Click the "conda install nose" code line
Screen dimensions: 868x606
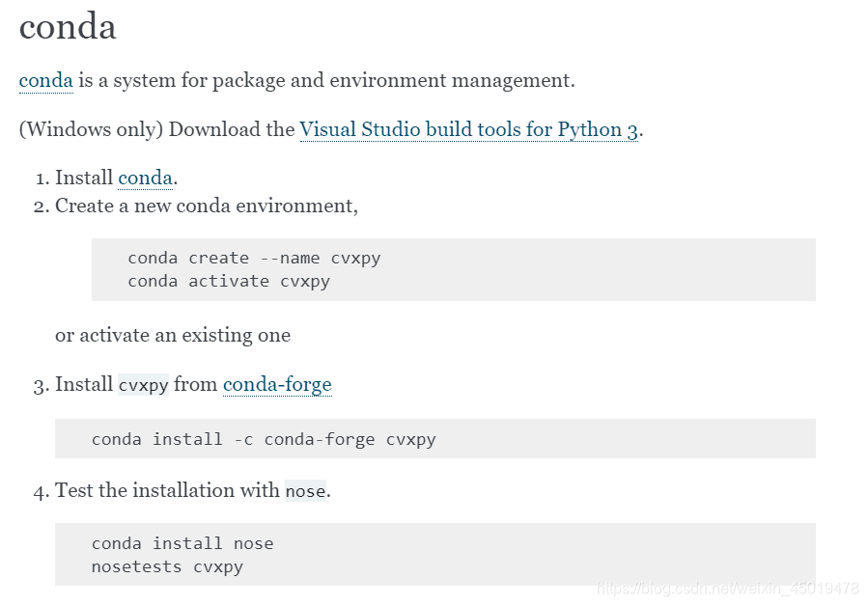182,543
